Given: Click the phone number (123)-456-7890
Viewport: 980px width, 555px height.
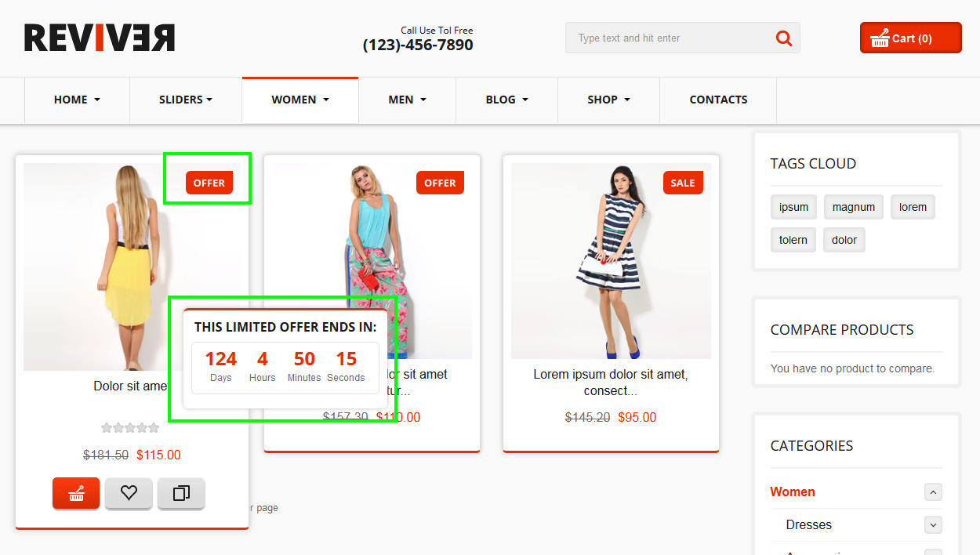Looking at the screenshot, I should click(418, 45).
